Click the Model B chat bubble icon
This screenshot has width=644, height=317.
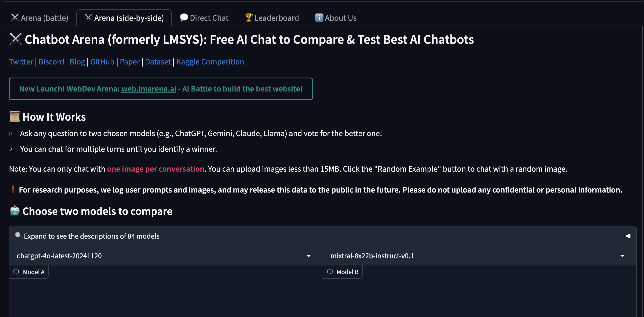coord(330,272)
